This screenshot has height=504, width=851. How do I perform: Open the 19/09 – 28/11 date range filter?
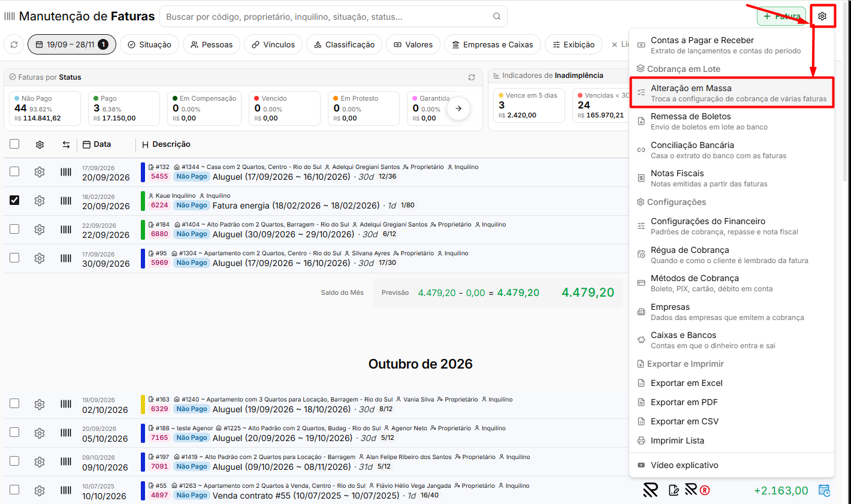[72, 44]
